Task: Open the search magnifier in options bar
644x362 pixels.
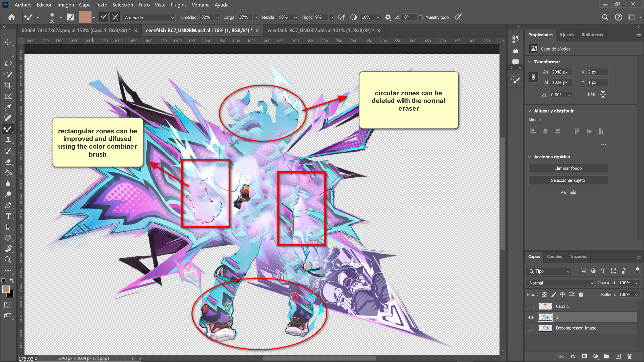Action: pyautogui.click(x=605, y=17)
